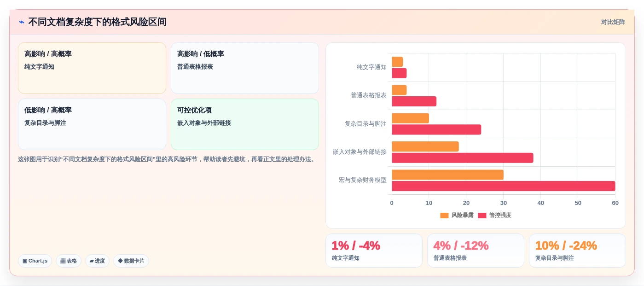Click the 数据卡片 tag chip
Viewport: 644px width, 286px height.
tap(131, 261)
